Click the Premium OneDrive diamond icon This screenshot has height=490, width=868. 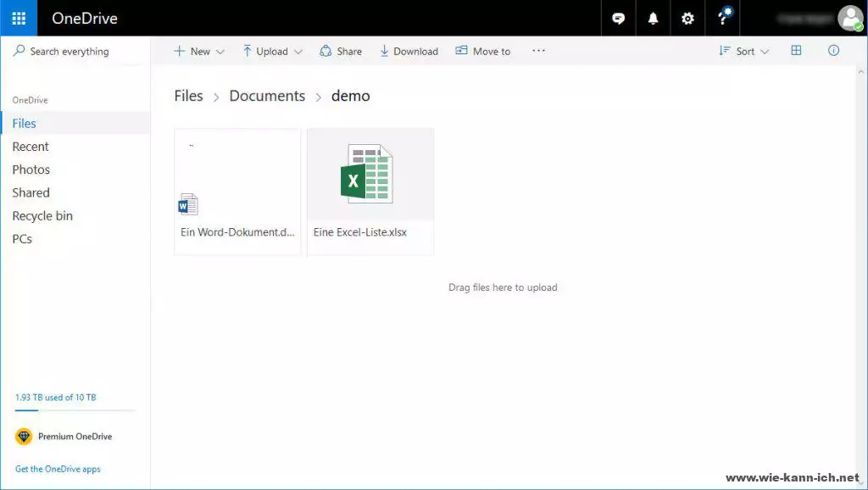(24, 437)
